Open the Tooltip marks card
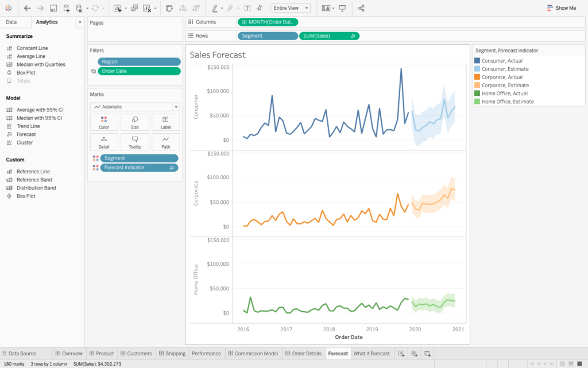The width and height of the screenshot is (588, 368). tap(135, 141)
